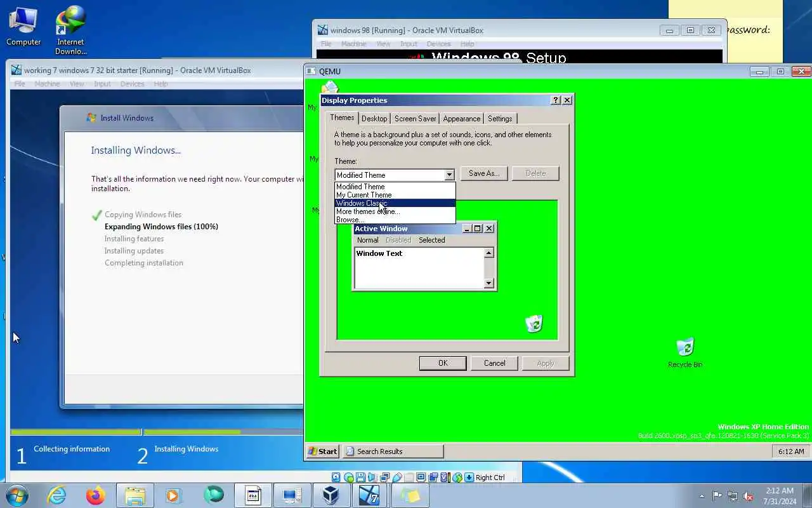Viewport: 812px width, 508px height.
Task: Click Search Results XP taskbar button
Action: (393, 451)
